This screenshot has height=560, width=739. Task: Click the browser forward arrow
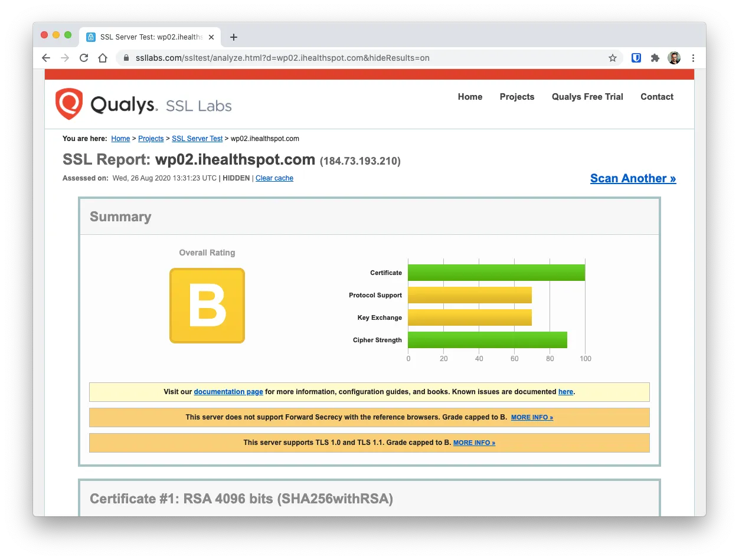coord(65,58)
